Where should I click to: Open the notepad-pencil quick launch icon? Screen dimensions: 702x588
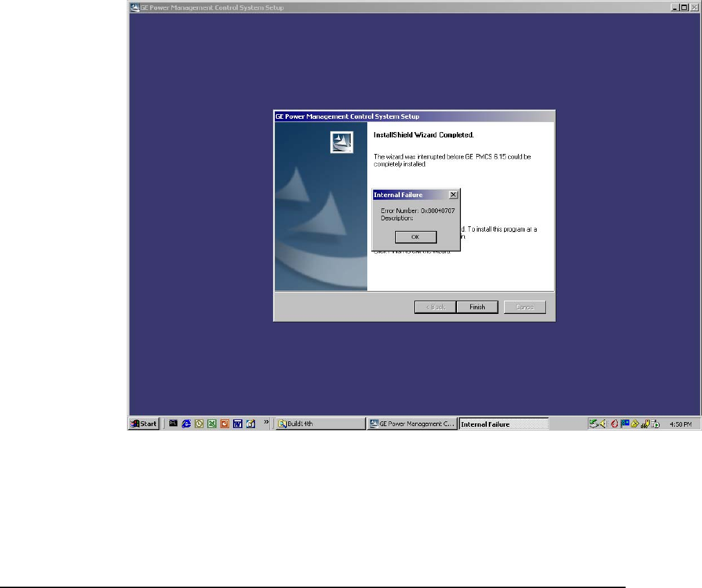tap(251, 424)
